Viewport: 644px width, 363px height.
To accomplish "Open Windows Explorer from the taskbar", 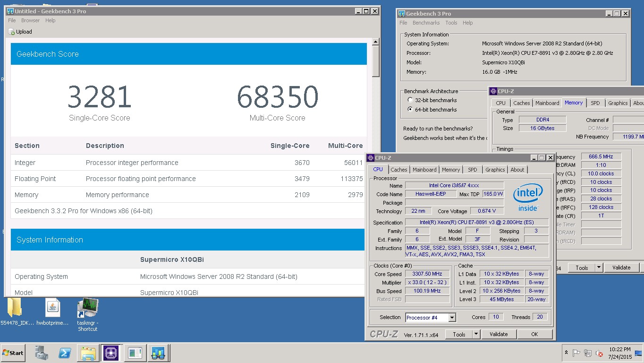I will [88, 353].
